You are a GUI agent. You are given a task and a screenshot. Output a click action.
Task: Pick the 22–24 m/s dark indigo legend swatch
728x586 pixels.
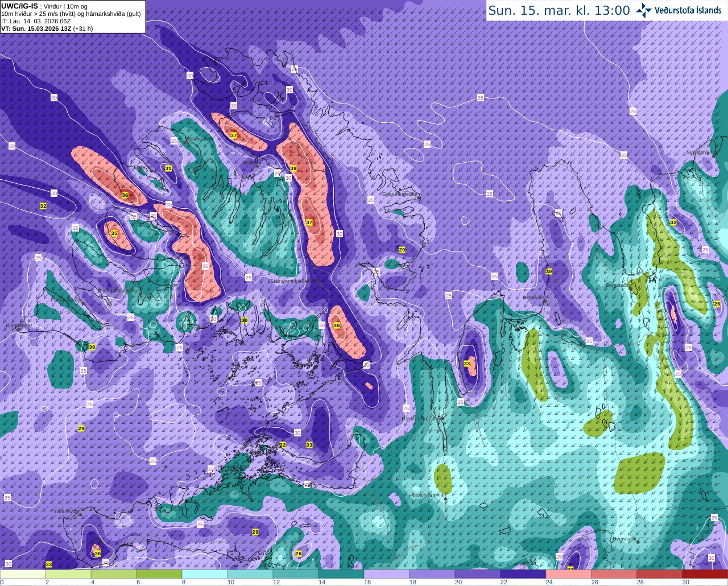[x=523, y=574]
